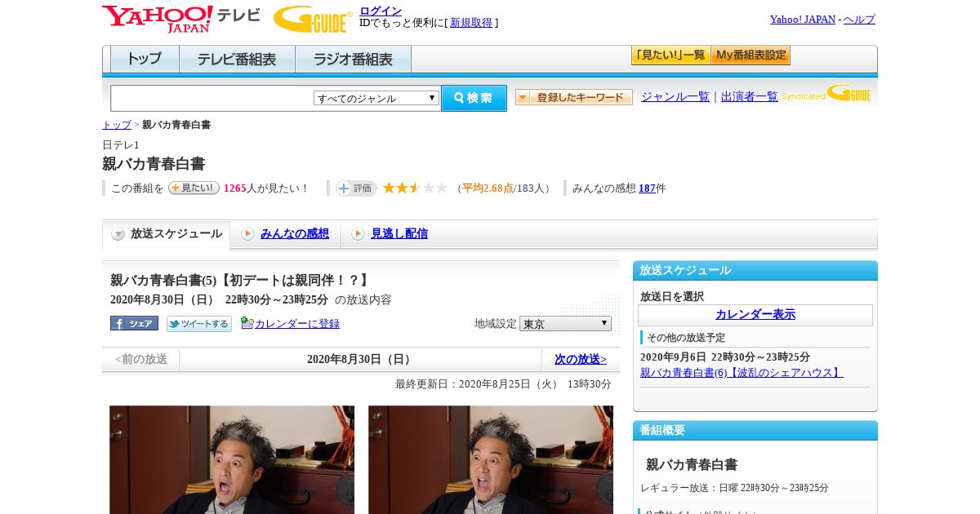Click the 新規取得 link
This screenshot has width=980, height=514.
pyautogui.click(x=471, y=23)
